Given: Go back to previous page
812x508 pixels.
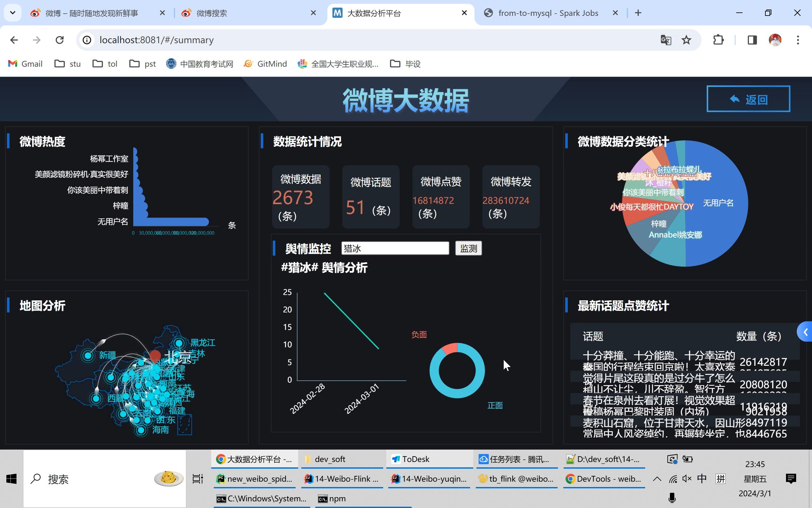Looking at the screenshot, I should pyautogui.click(x=14, y=40).
